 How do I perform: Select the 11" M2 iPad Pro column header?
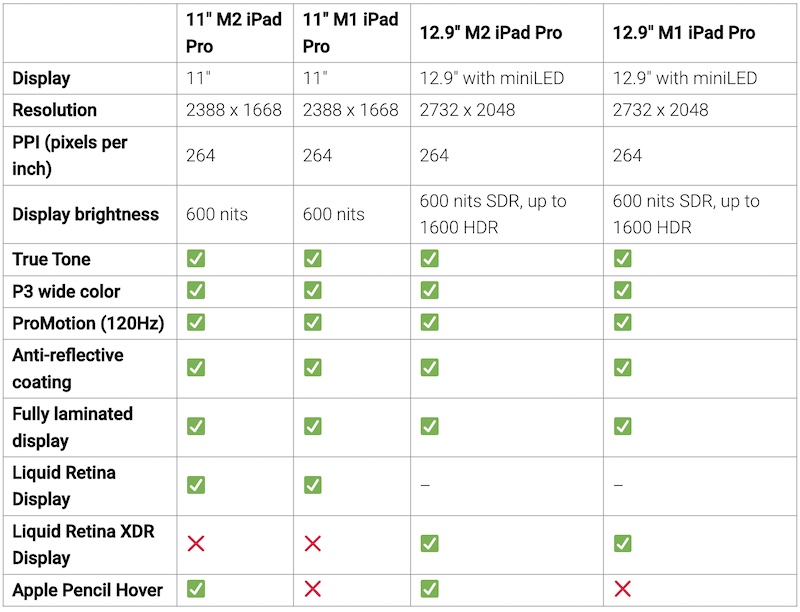(x=234, y=33)
